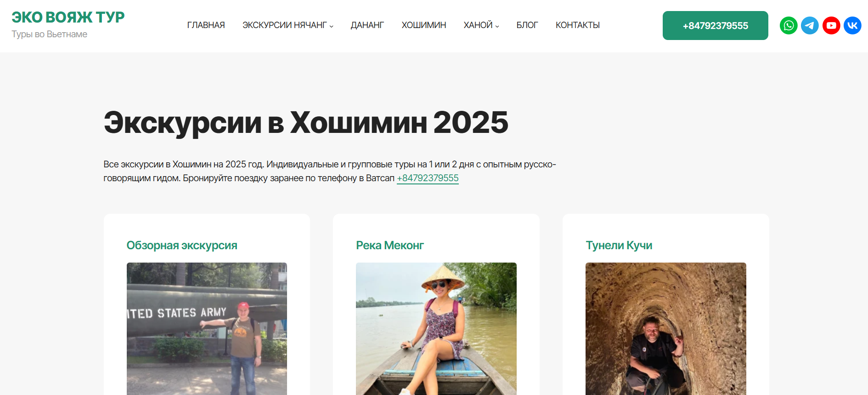Open the Блог menu item

tap(527, 25)
